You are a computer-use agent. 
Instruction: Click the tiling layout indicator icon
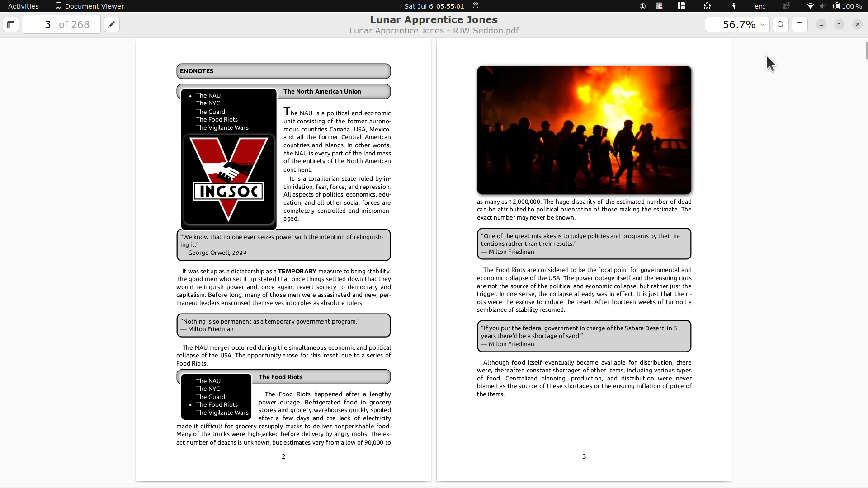[x=681, y=6]
